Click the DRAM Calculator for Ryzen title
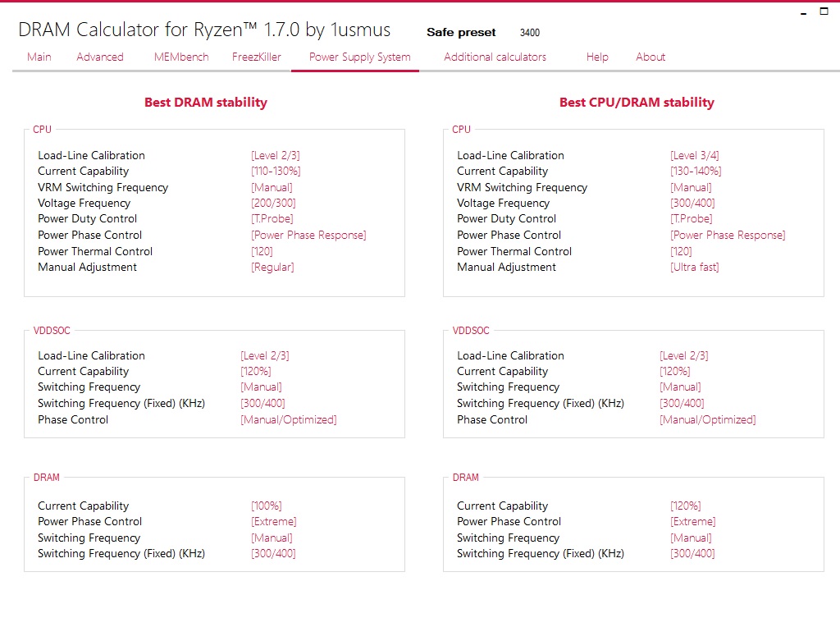The width and height of the screenshot is (840, 627). pos(204,30)
